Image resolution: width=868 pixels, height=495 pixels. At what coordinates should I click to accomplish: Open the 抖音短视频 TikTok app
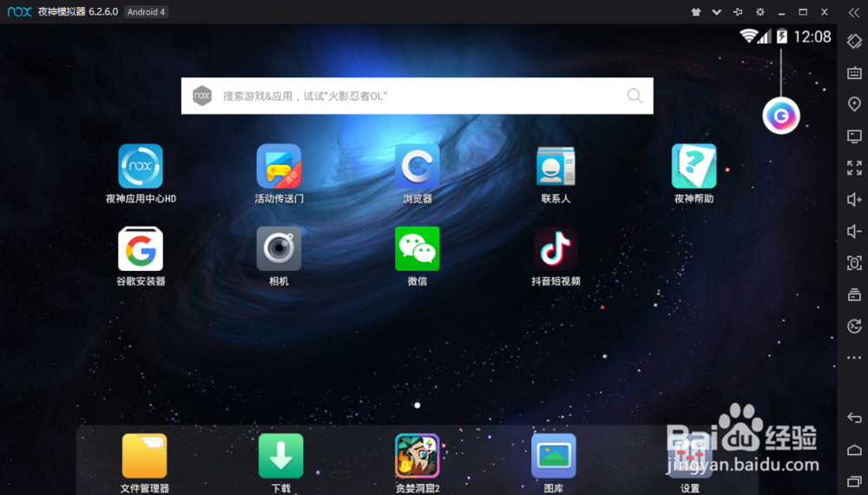(x=556, y=248)
